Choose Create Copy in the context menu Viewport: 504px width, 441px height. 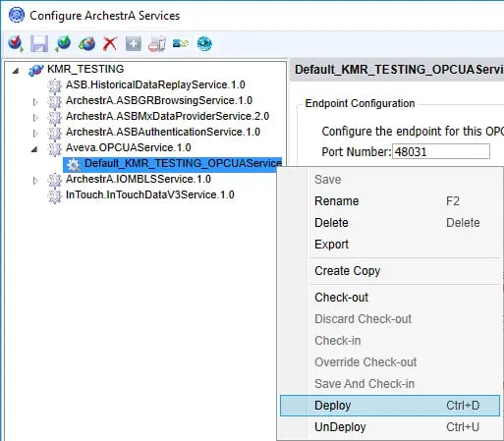point(390,271)
